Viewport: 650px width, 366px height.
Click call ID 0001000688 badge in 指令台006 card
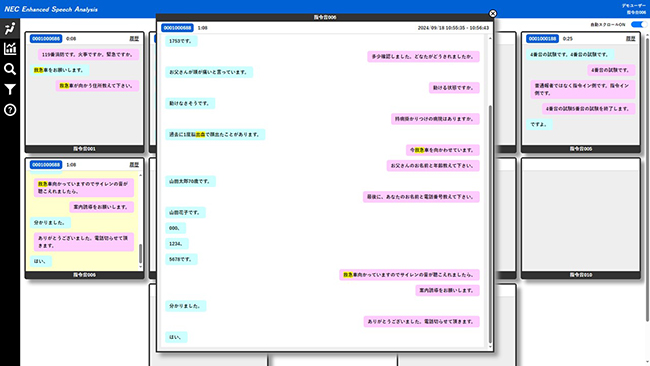(46, 165)
